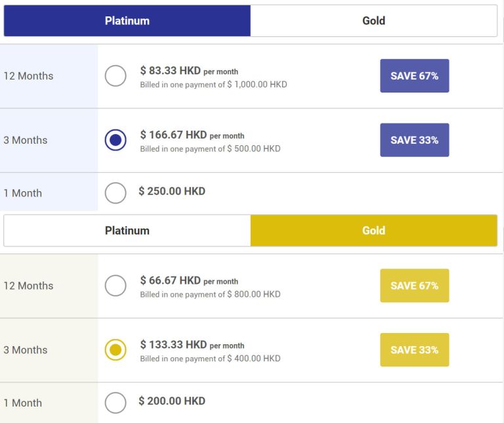Click 'Billed in one payment of $ 800.00 HKD'
Screen dimensions: 504x423
pos(210,294)
